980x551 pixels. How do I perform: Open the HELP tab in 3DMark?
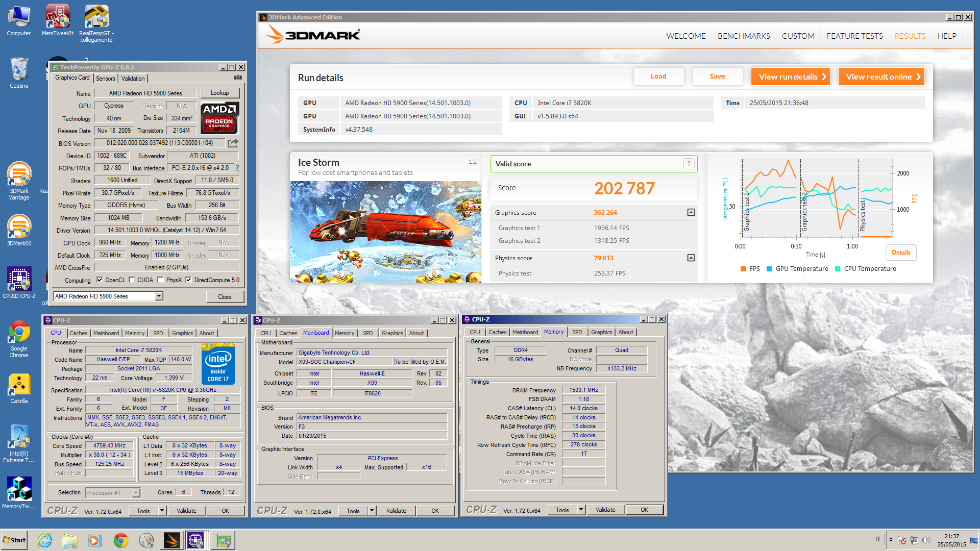(947, 36)
